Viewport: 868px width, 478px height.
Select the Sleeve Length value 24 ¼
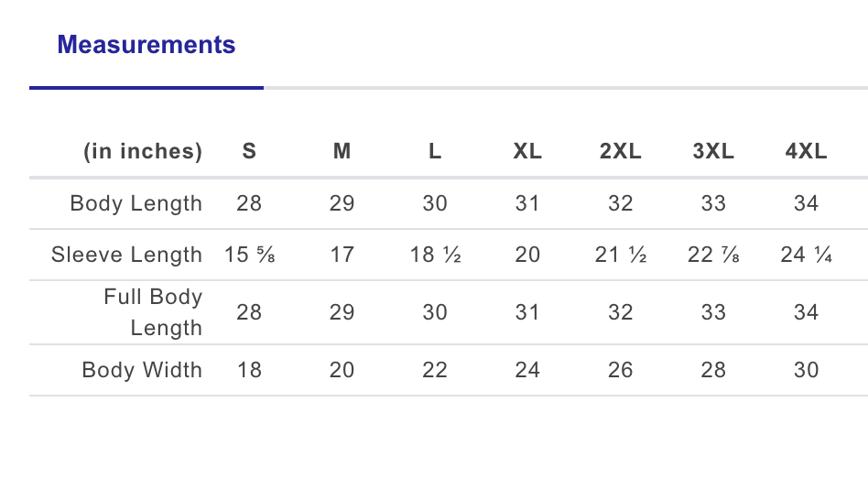pos(807,255)
